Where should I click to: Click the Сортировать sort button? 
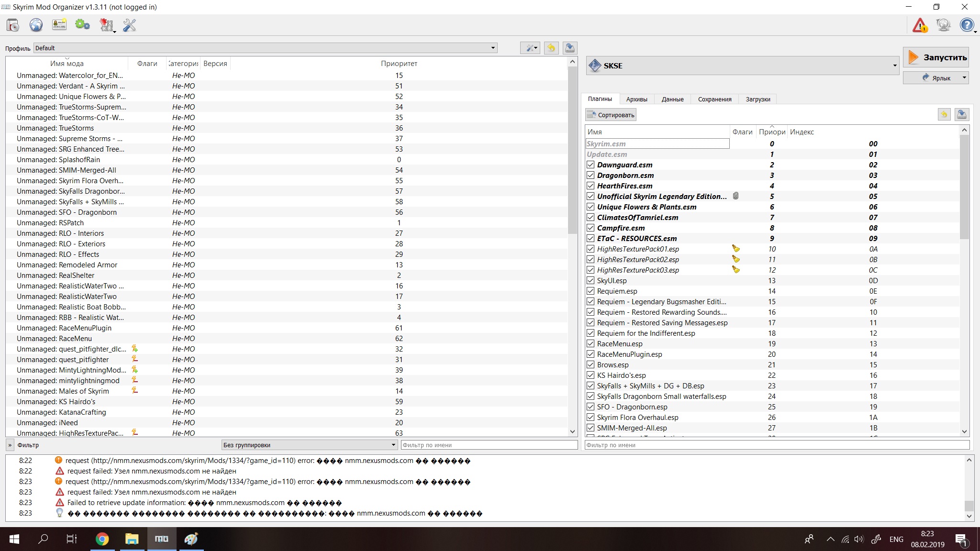pos(611,115)
